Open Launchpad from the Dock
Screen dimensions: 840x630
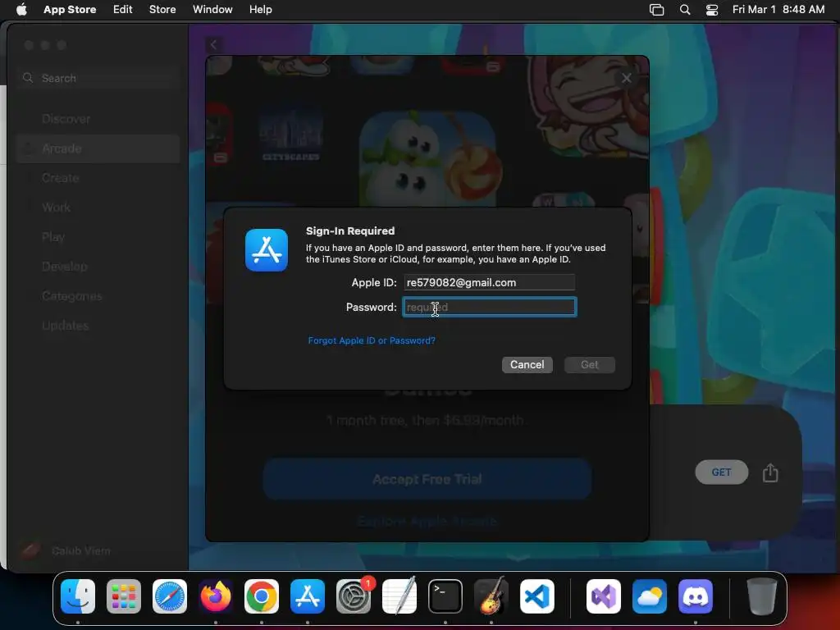[x=124, y=596]
